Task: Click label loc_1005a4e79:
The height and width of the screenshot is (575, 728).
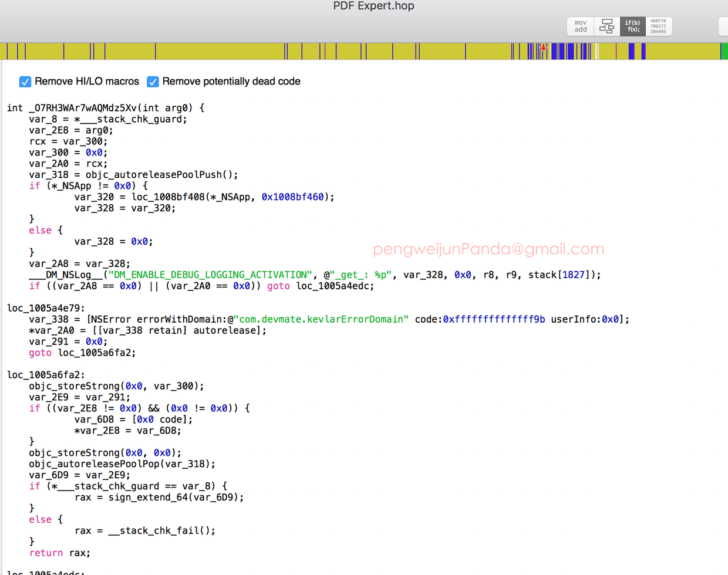Action: (x=46, y=309)
